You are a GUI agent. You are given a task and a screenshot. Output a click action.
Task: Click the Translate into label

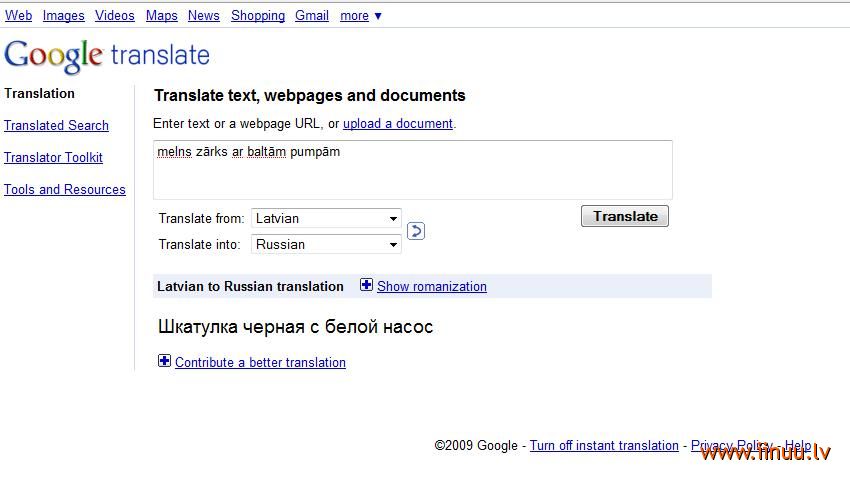click(x=199, y=244)
